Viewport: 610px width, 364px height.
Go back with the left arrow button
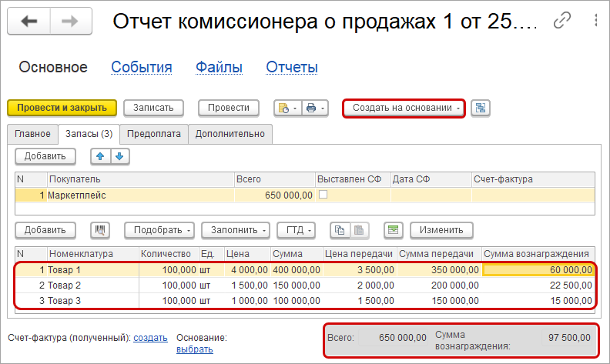(x=28, y=21)
